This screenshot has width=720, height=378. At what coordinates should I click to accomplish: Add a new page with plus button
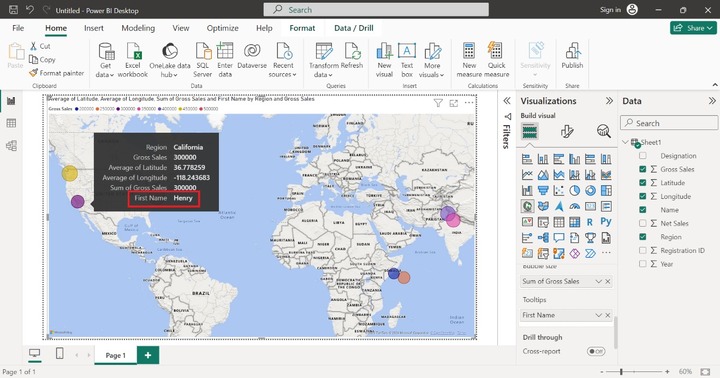[x=148, y=355]
